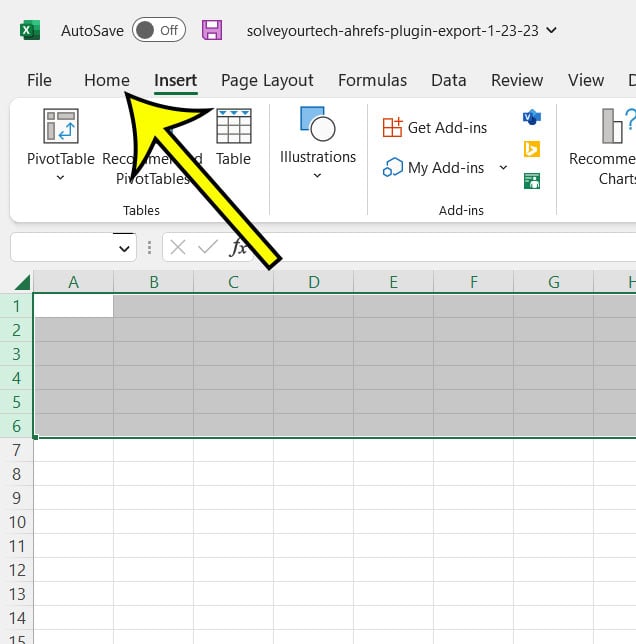
Task: Click the Visio Data Visualizer add-in icon
Action: coord(532,118)
